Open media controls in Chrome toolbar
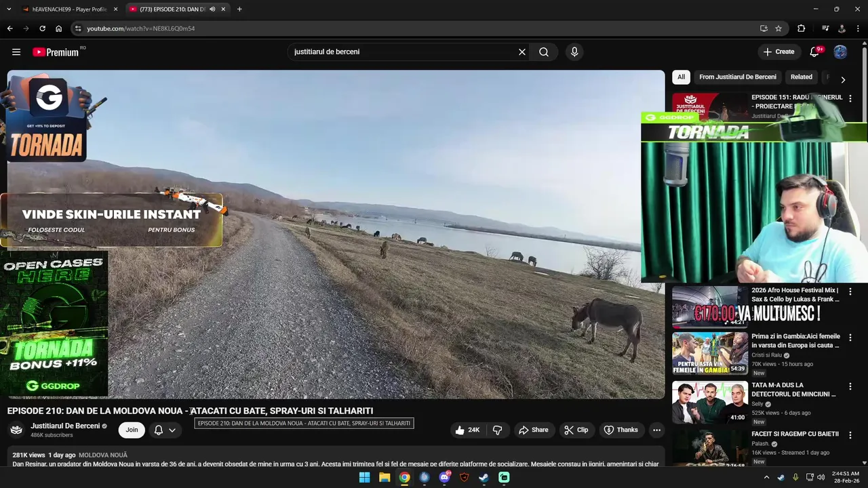Image resolution: width=868 pixels, height=488 pixels. pyautogui.click(x=825, y=28)
